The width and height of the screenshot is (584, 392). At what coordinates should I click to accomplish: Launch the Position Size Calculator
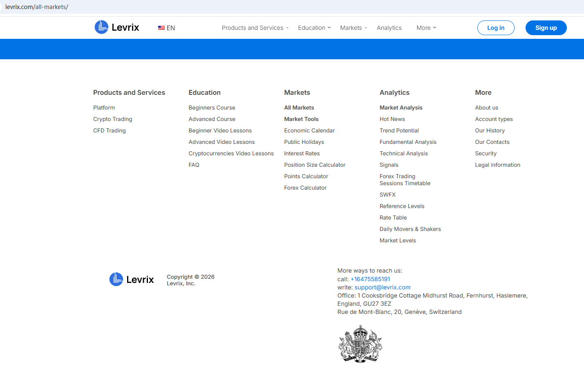(x=315, y=165)
